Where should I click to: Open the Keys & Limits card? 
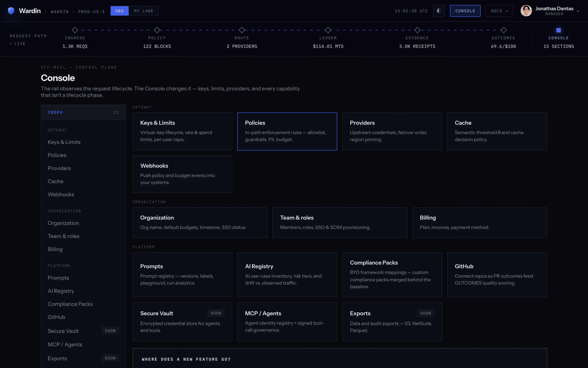point(183,131)
